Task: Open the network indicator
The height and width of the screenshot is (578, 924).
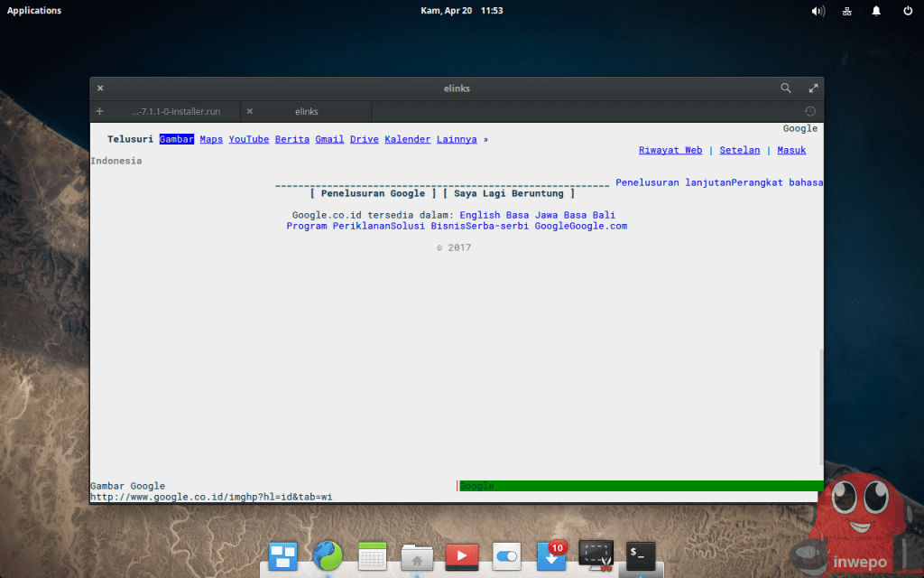Action: coord(846,11)
